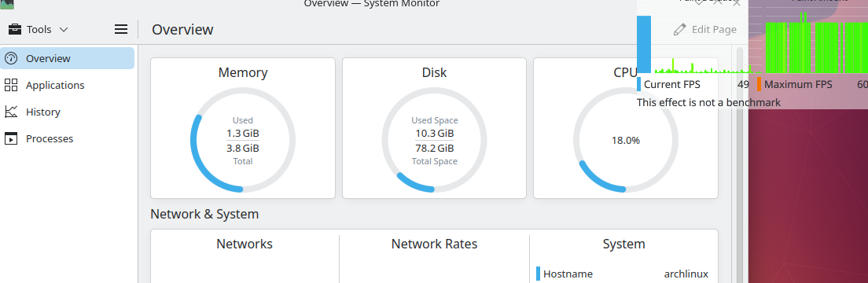
Task: Open the hamburger menu
Action: (x=120, y=29)
